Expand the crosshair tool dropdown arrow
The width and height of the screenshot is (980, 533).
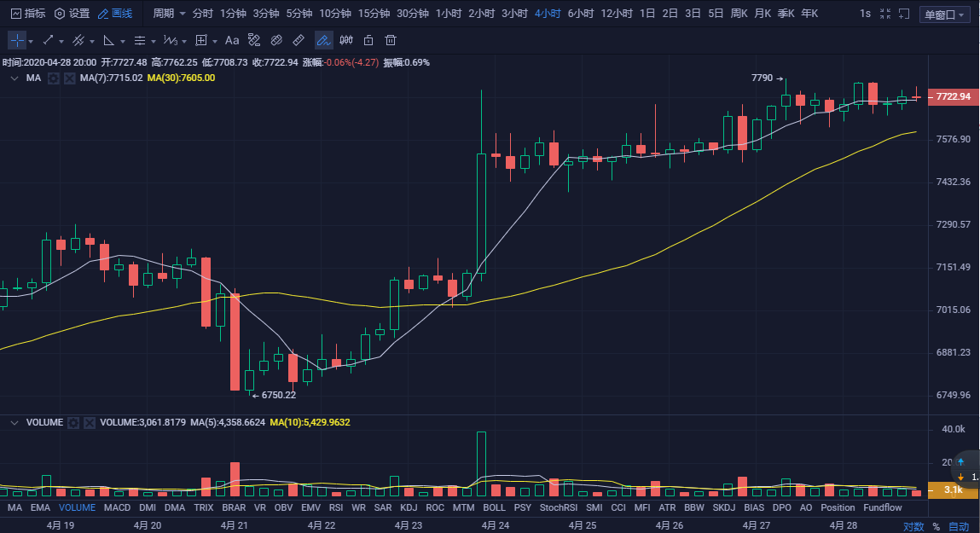click(x=31, y=41)
